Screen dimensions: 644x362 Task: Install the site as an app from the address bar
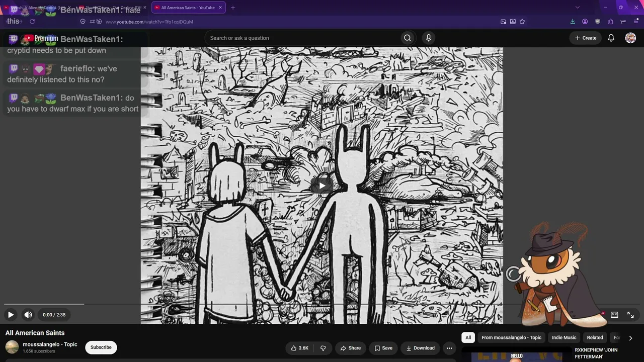coord(513,22)
